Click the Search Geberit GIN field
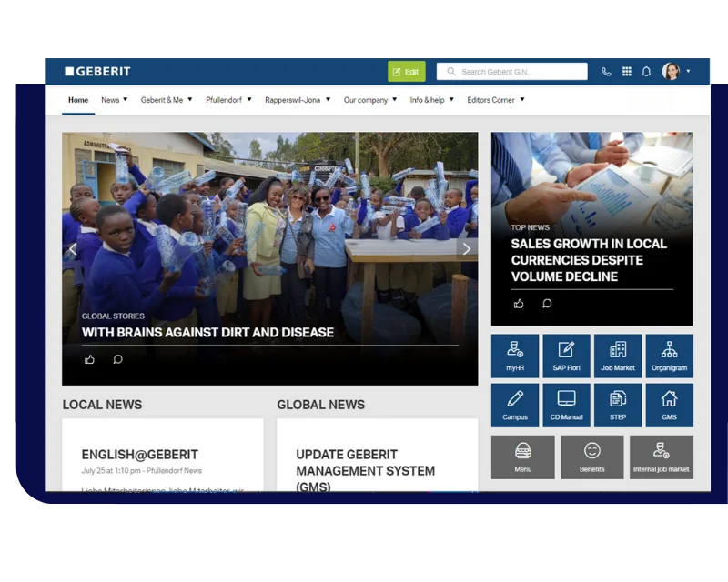The image size is (728, 582). [512, 72]
